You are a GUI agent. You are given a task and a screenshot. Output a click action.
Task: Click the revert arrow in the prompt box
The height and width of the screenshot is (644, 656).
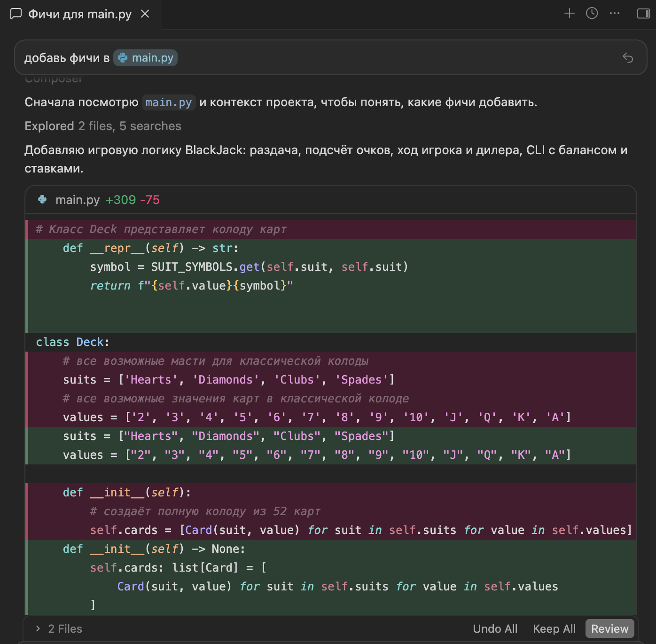pos(628,58)
